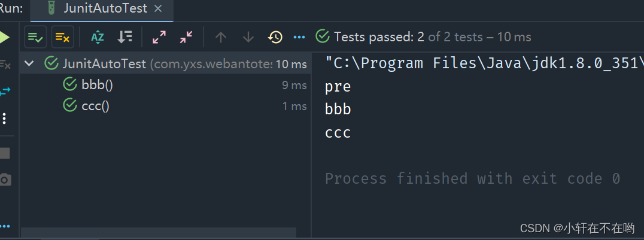Sort tests alphabetically with AZ icon
Screen dimensions: 644x240
pos(98,37)
